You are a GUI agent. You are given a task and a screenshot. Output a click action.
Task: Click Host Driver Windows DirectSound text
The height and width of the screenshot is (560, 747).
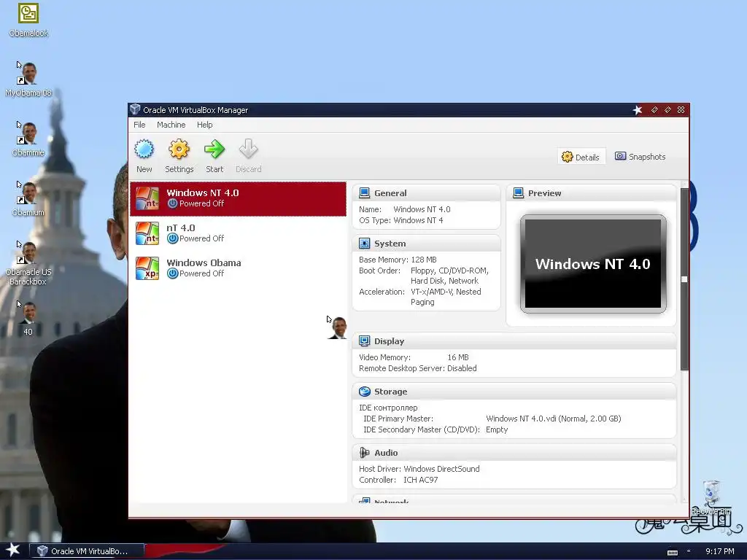(419, 469)
